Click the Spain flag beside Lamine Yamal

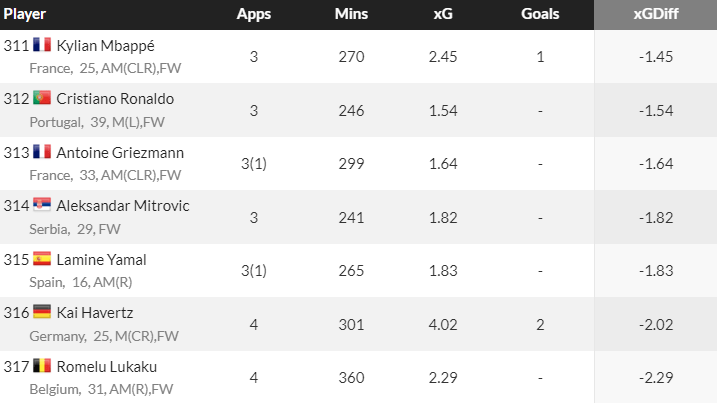[x=42, y=259]
